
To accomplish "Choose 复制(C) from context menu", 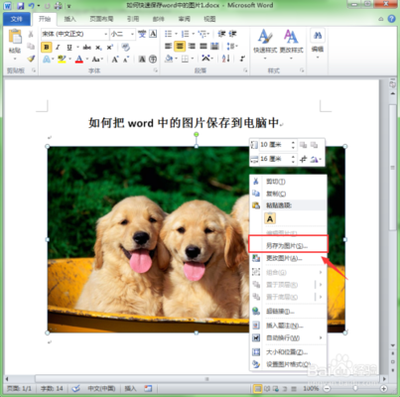I will 288,194.
